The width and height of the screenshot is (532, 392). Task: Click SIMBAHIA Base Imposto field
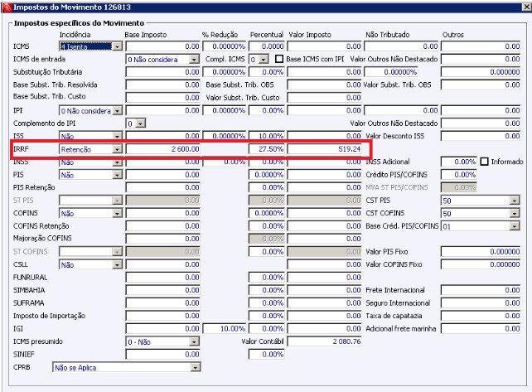click(163, 290)
